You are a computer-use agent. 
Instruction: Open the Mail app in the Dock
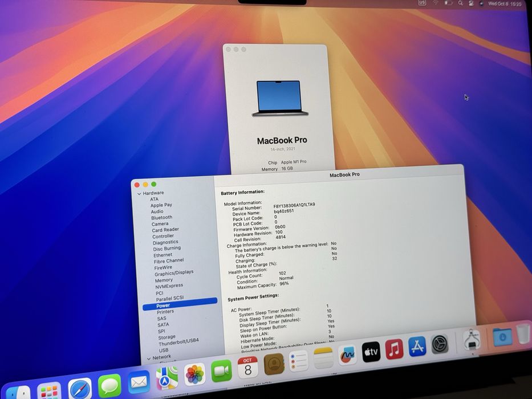point(139,382)
